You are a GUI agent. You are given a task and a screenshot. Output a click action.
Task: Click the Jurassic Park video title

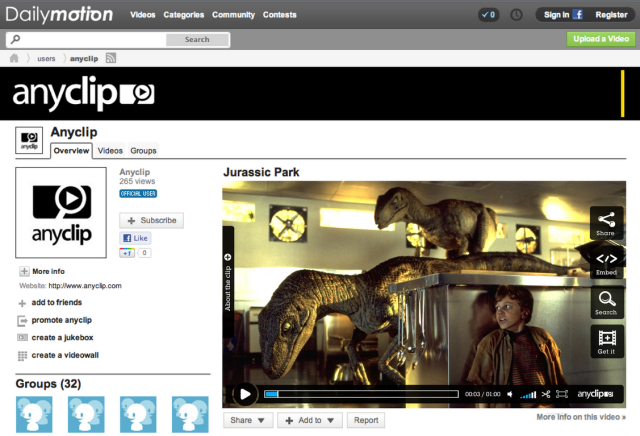(261, 172)
